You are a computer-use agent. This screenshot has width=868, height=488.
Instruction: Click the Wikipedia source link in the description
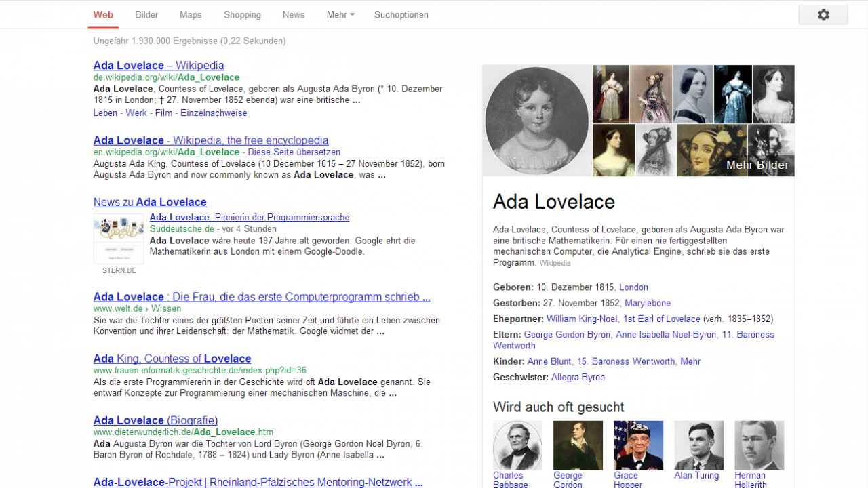click(555, 263)
